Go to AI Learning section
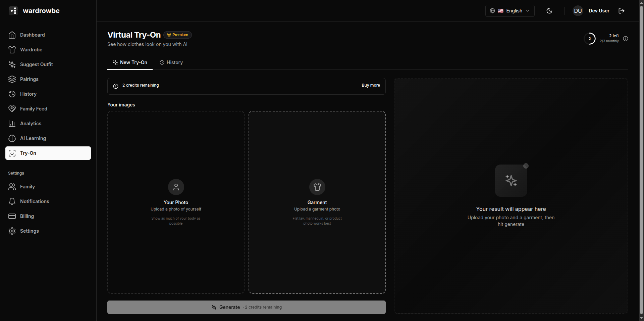 click(33, 138)
